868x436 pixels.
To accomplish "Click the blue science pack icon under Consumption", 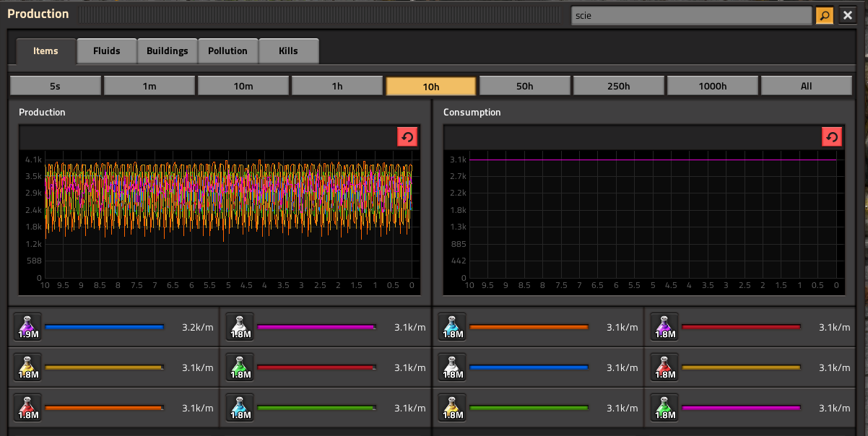I will (x=453, y=327).
